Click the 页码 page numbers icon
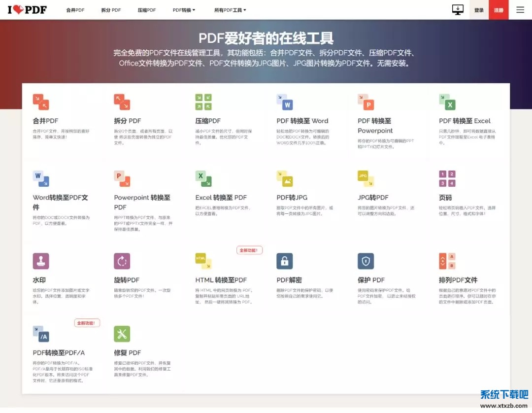The height and width of the screenshot is (413, 532). 447,178
